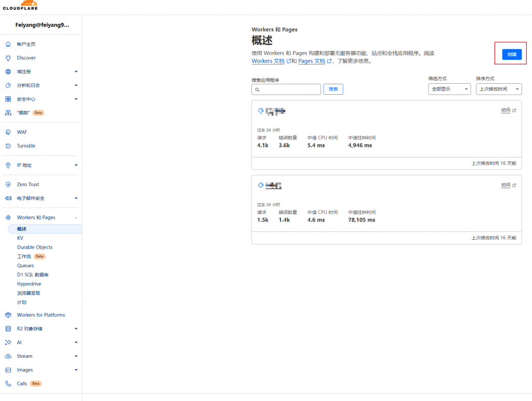The height and width of the screenshot is (401, 532).
Task: Expand the Stream menu arrow
Action: point(76,356)
